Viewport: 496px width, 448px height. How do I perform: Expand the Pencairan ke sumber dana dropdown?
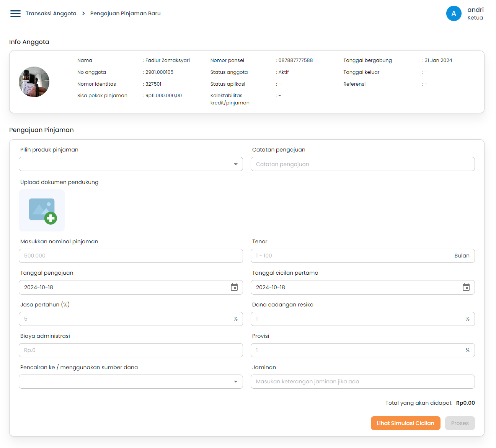click(x=131, y=381)
